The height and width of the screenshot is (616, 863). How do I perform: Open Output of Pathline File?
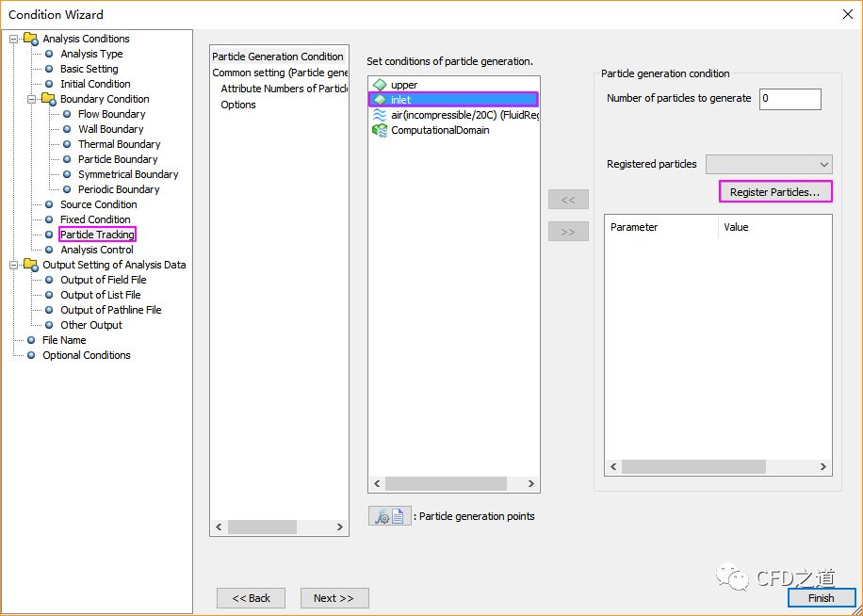(x=110, y=310)
